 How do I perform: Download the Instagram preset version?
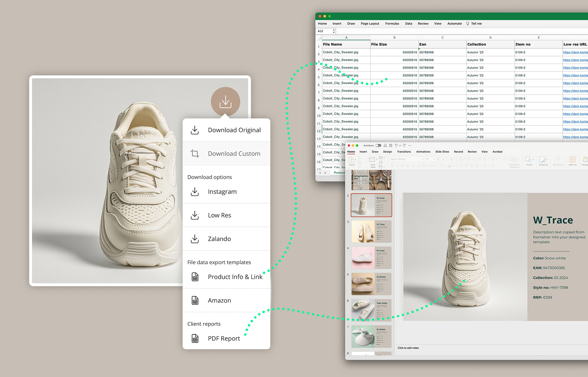point(222,192)
